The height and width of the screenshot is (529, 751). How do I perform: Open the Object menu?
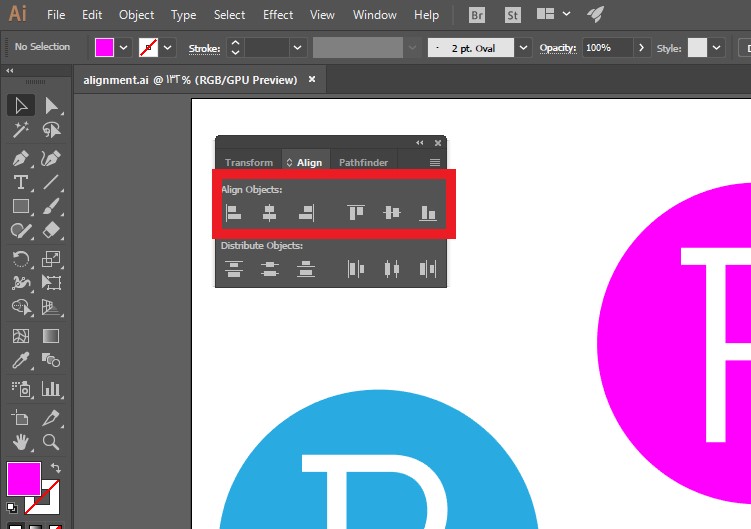(x=137, y=15)
